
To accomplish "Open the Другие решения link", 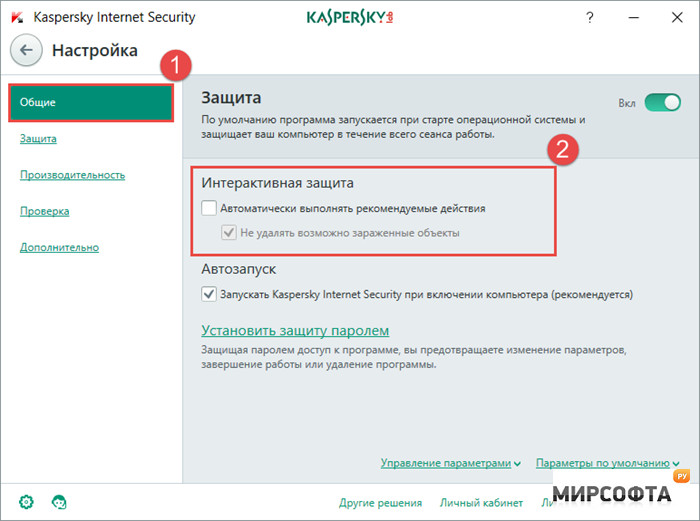I will click(x=380, y=503).
